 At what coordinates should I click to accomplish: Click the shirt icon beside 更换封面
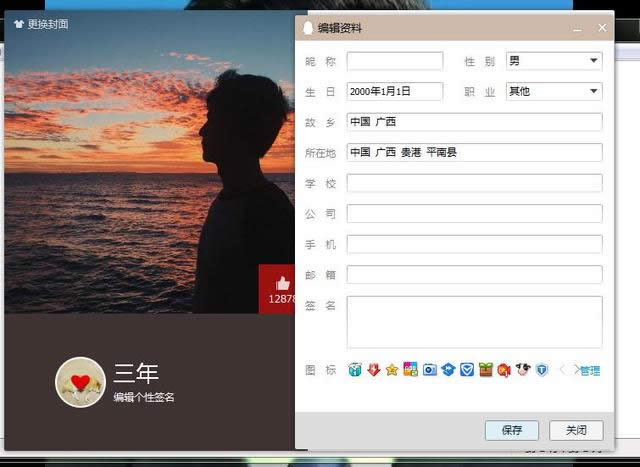18,24
